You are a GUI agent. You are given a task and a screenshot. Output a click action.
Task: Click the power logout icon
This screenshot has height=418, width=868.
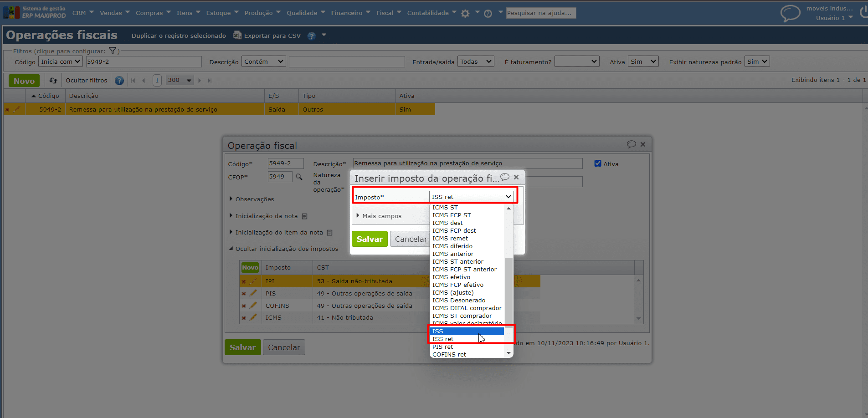point(863,12)
